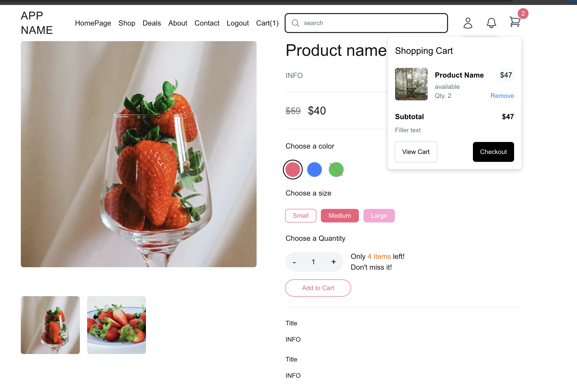Remove the product from shopping cart

click(x=502, y=96)
